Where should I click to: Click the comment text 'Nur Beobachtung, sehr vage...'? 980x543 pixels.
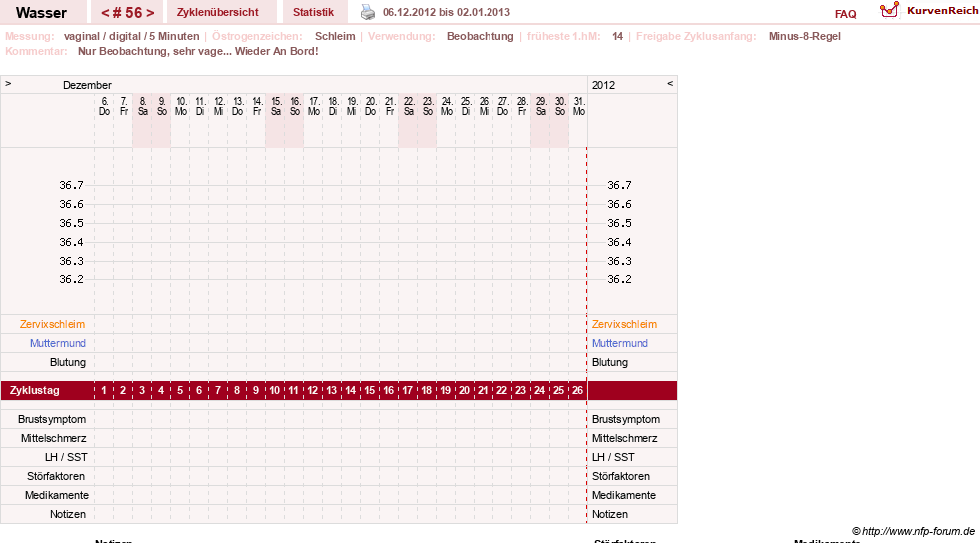(155, 51)
